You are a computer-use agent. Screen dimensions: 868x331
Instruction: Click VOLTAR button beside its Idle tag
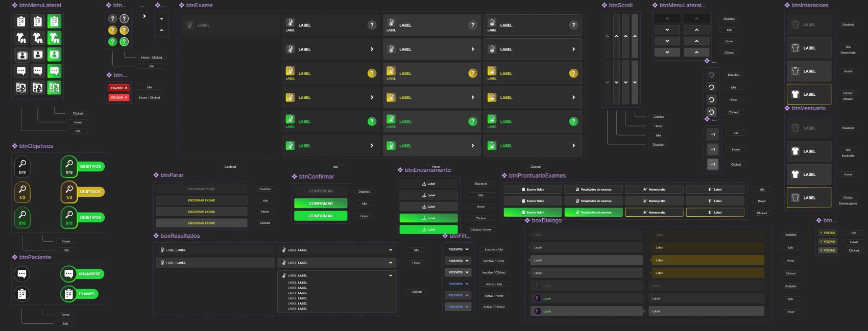[x=828, y=233]
